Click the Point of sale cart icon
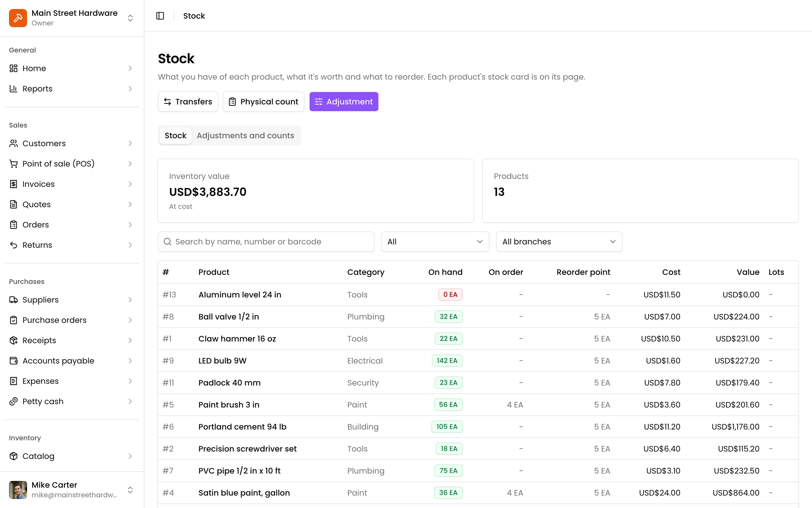The height and width of the screenshot is (508, 812). pos(14,164)
